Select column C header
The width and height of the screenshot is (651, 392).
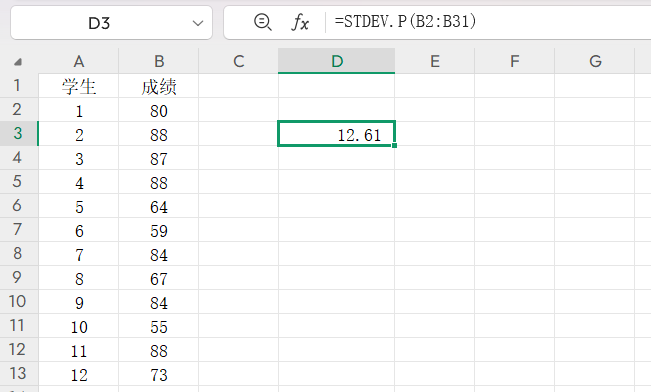point(238,61)
